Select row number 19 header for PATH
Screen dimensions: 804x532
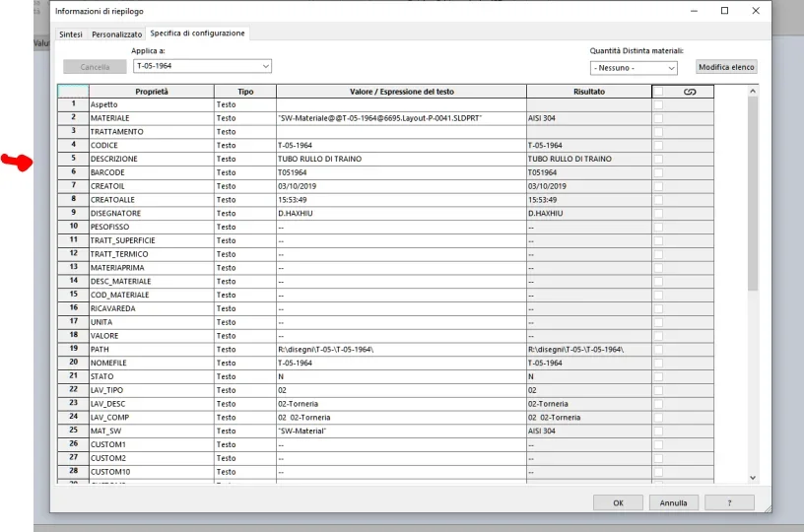[73, 349]
